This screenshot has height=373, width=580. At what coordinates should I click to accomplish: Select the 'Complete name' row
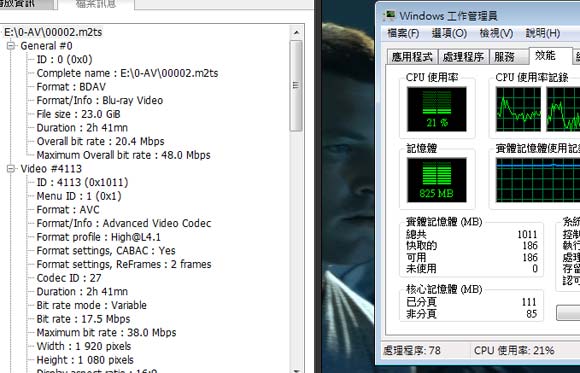tap(127, 73)
